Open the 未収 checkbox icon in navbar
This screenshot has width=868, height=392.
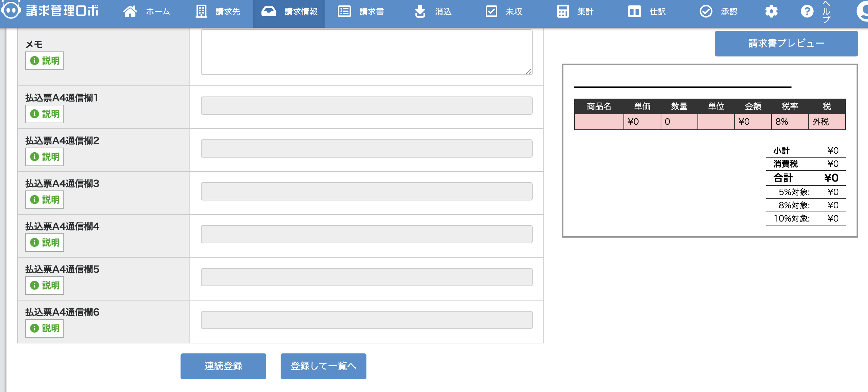[492, 11]
